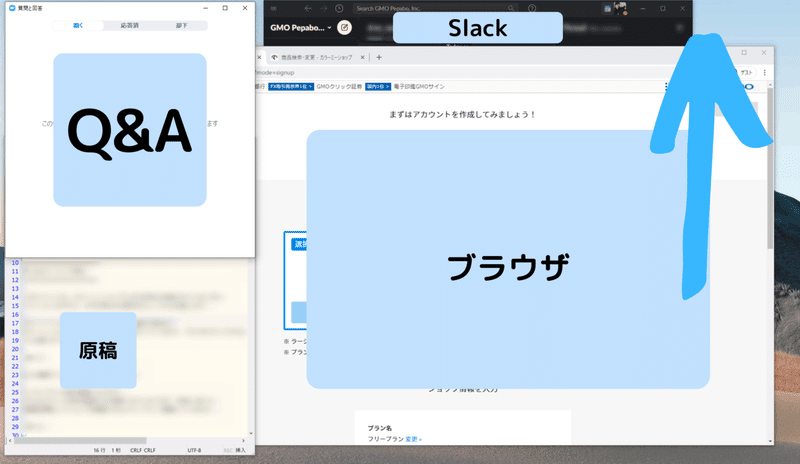The height and width of the screenshot is (464, 800).
Task: Click the FX取引 blue banner badge
Action: coord(291,87)
